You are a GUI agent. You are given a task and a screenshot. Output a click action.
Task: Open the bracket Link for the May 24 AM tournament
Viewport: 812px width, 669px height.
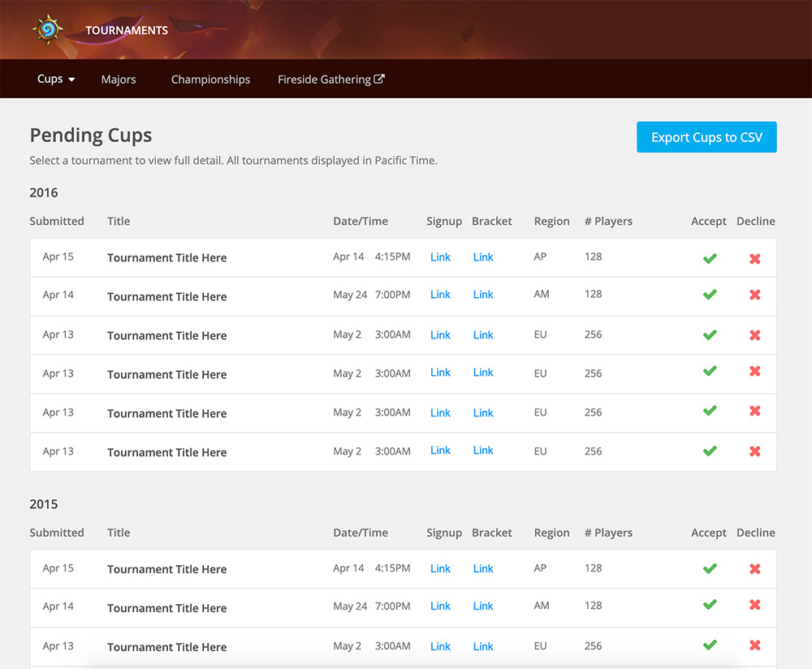coord(483,295)
